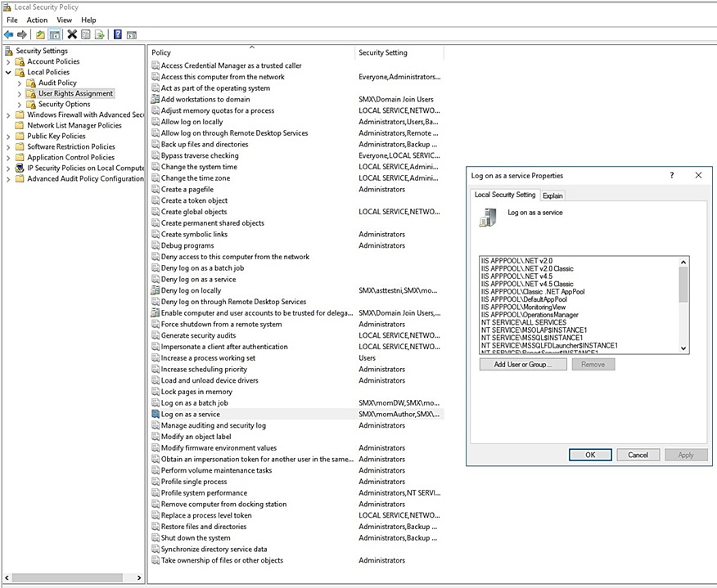Expand the Security Options node
This screenshot has width=717, height=588.
point(19,105)
